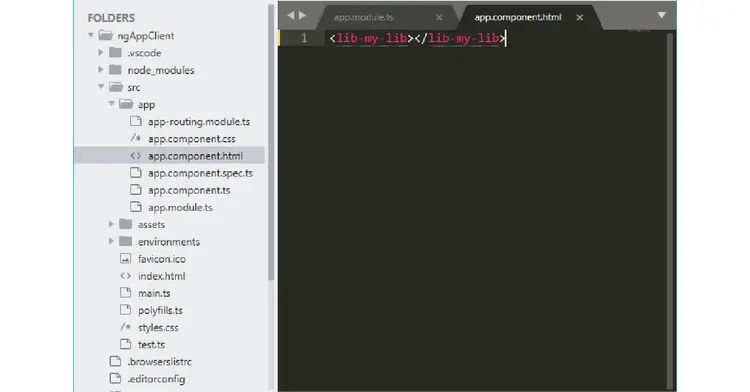
Task: Close the app.module.ts tab
Action: (439, 18)
